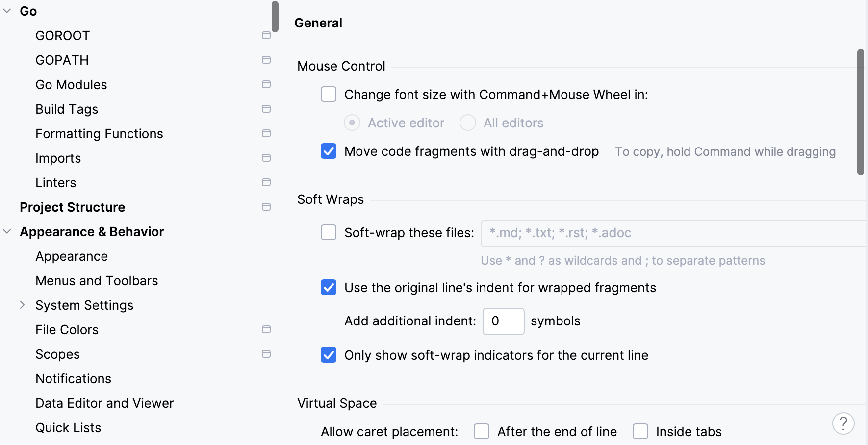The width and height of the screenshot is (868, 445).
Task: Click the icon next to Go Modules
Action: click(266, 84)
